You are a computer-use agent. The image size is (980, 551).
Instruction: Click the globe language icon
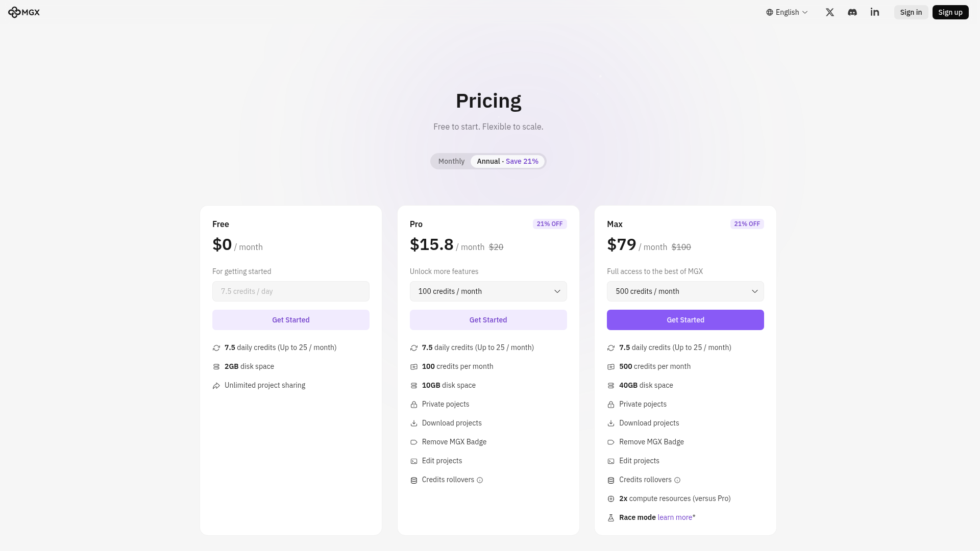(x=770, y=12)
